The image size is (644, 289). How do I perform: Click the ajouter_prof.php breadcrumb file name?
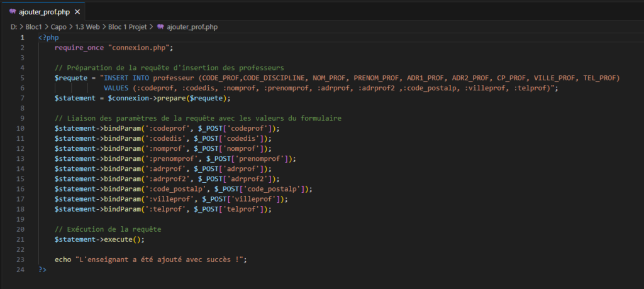click(194, 26)
